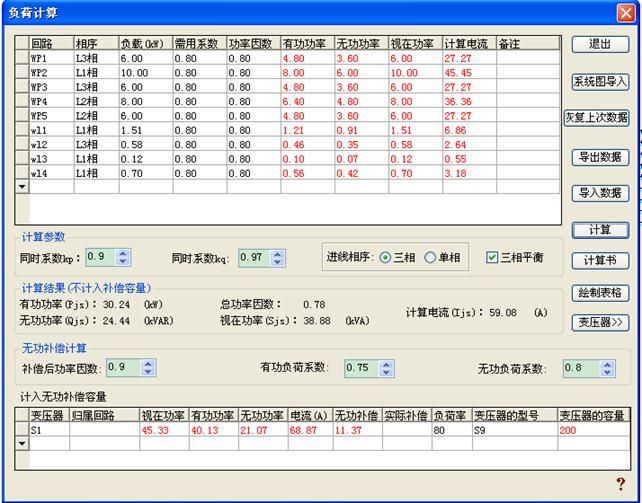Select the WP2 circuit cell
642x503 pixels.
(x=52, y=72)
